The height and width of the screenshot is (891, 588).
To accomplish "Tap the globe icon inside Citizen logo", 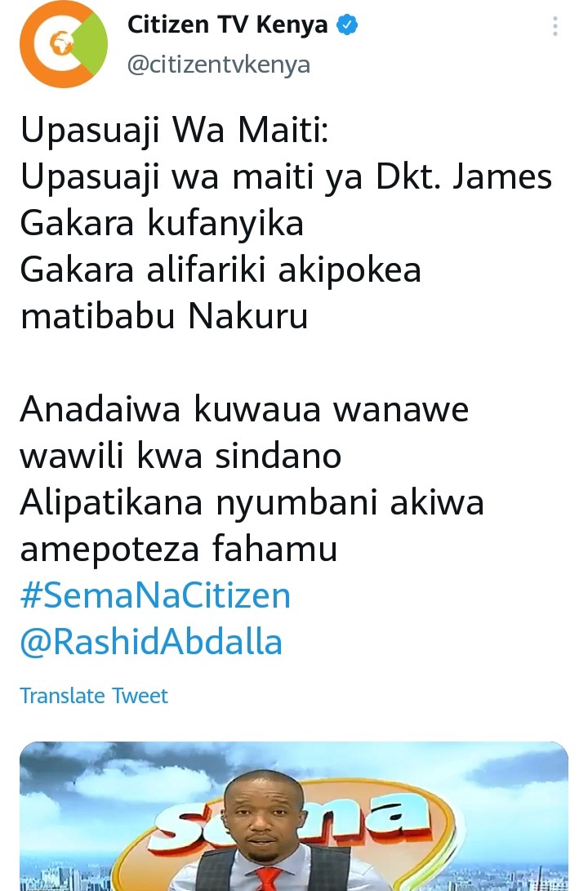I will [60, 42].
